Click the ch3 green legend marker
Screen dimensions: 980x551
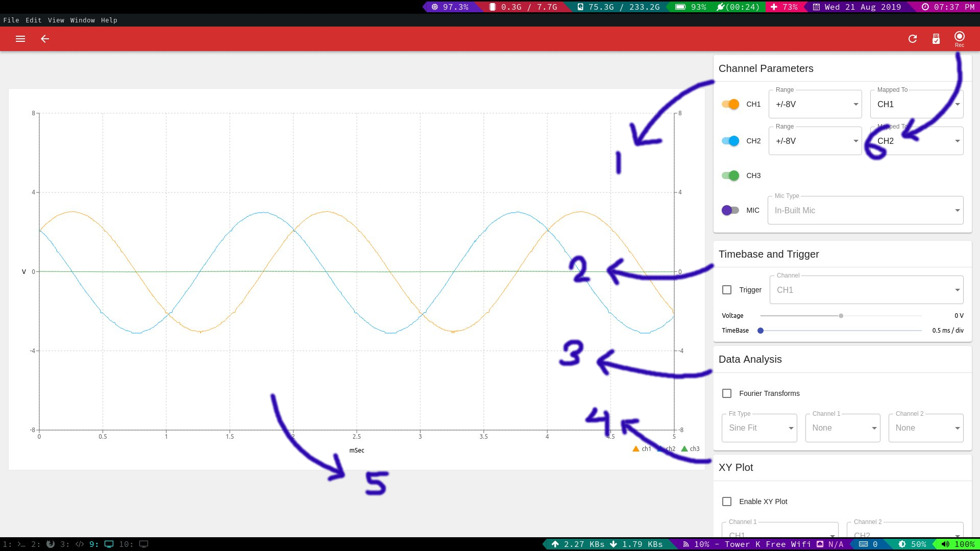click(x=684, y=449)
